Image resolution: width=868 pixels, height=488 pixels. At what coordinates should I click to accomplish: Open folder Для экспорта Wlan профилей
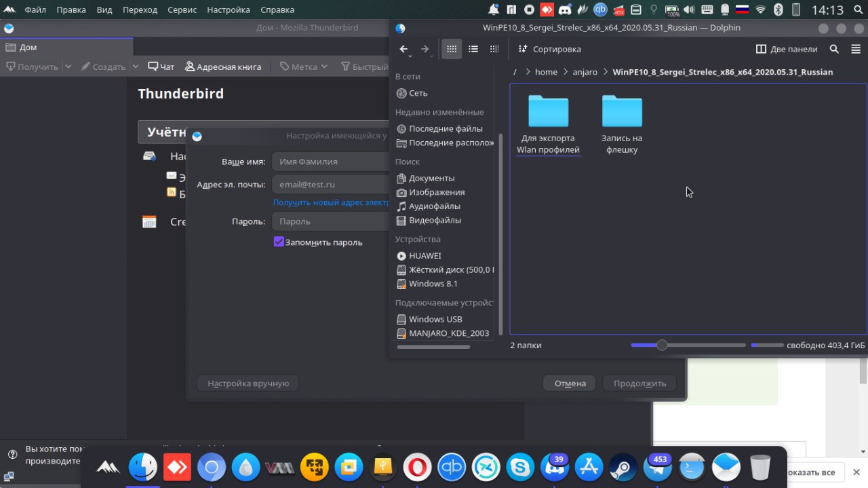(x=548, y=125)
